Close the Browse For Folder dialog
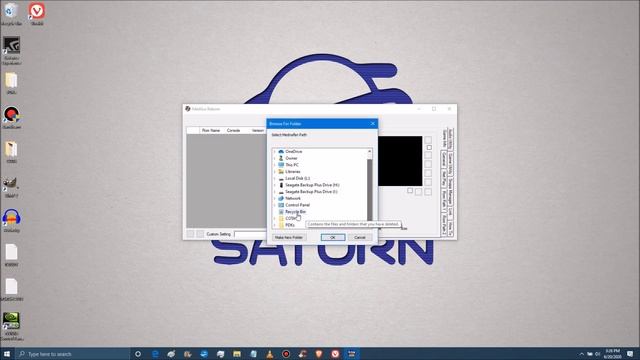640x360 pixels. click(x=372, y=123)
